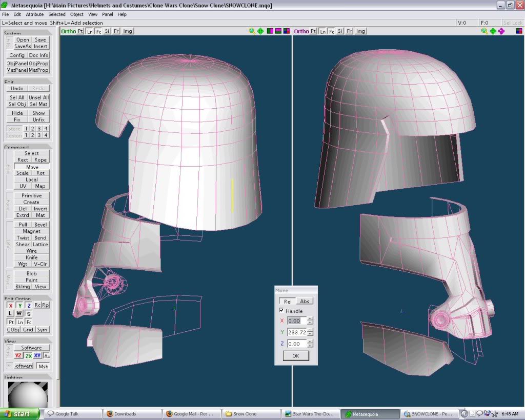Open the Object menu
The image size is (525, 420).
pyautogui.click(x=77, y=14)
